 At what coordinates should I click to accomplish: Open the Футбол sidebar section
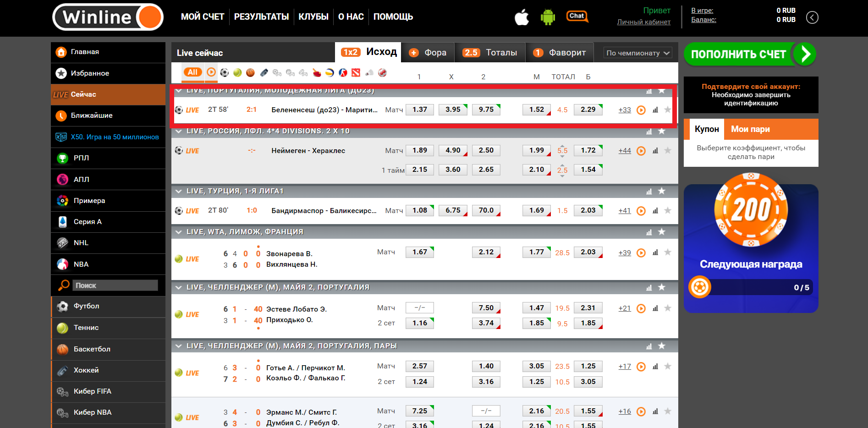(x=108, y=307)
